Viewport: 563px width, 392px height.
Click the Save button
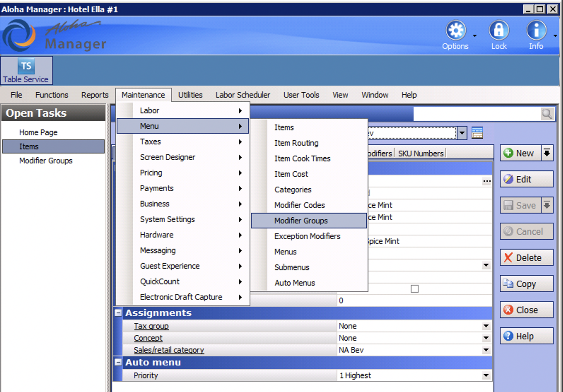[x=520, y=205]
